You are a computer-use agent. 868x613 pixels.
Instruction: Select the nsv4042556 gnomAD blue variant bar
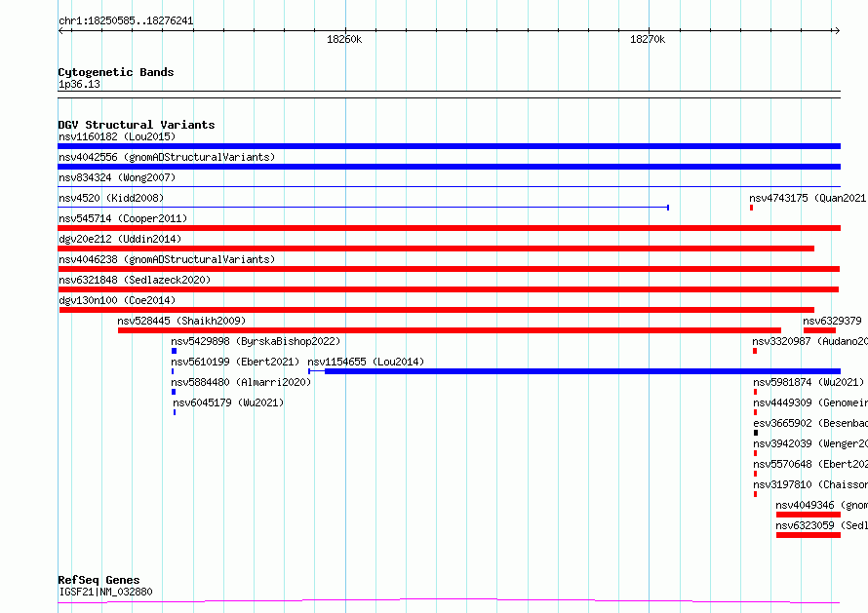[x=449, y=167]
